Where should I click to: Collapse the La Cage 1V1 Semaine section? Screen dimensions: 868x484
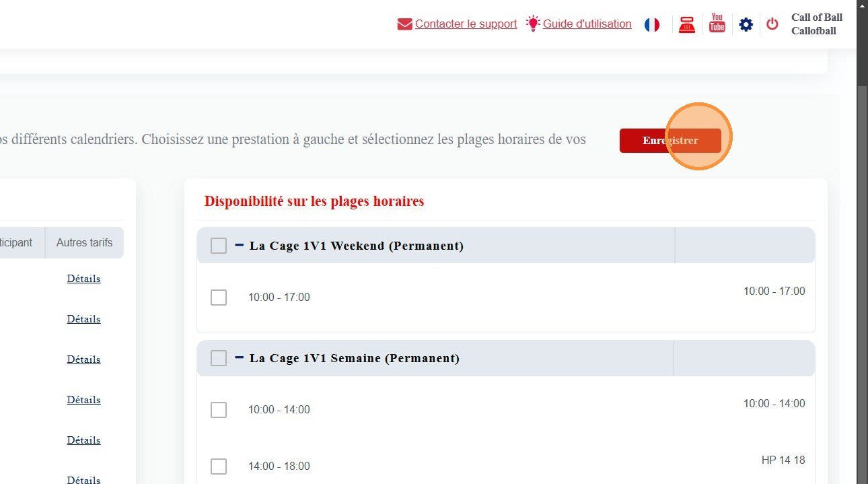240,358
